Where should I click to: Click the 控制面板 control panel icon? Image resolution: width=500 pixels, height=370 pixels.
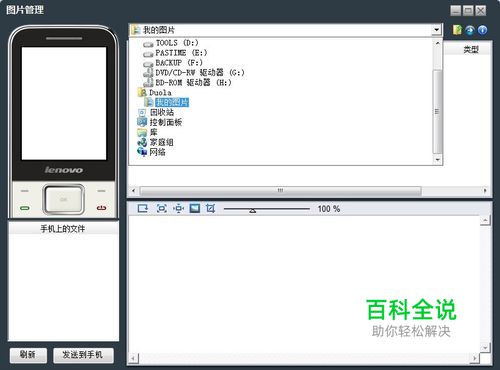pyautogui.click(x=142, y=122)
